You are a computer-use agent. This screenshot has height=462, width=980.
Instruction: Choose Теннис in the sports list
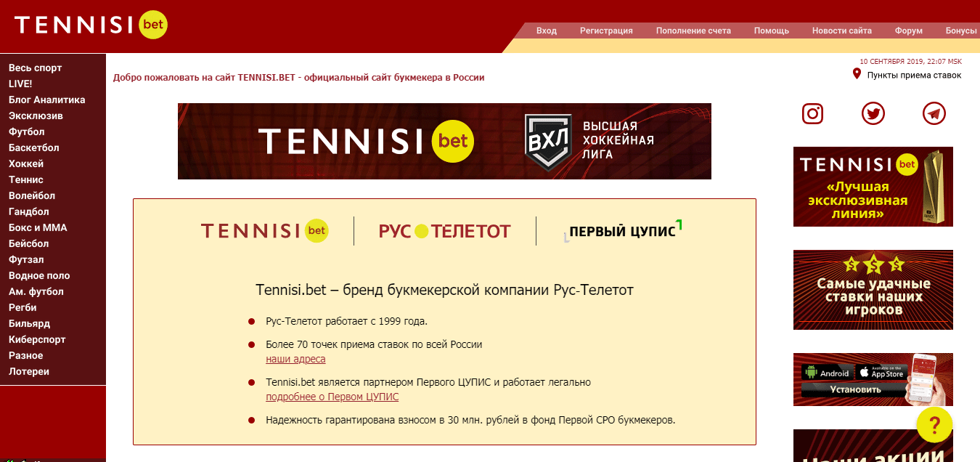26,179
